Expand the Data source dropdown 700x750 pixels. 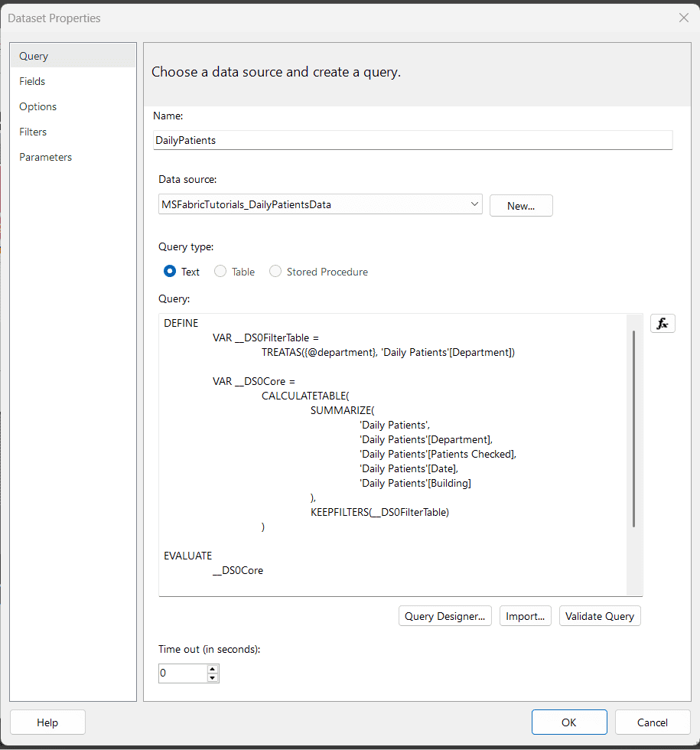(474, 204)
